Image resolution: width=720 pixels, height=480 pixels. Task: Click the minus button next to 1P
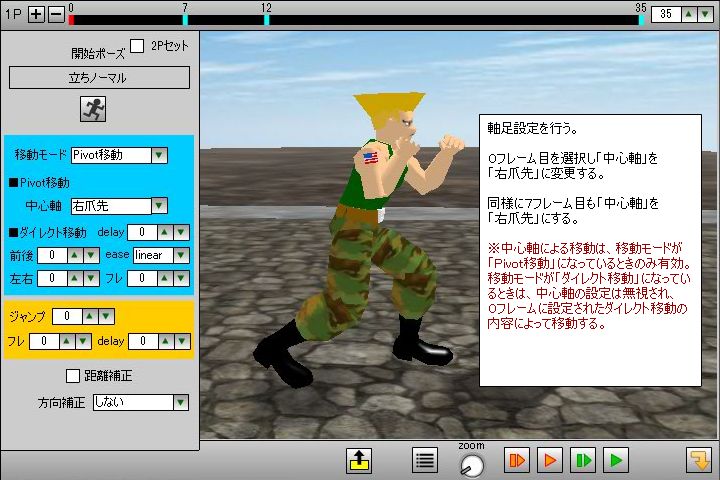click(56, 14)
